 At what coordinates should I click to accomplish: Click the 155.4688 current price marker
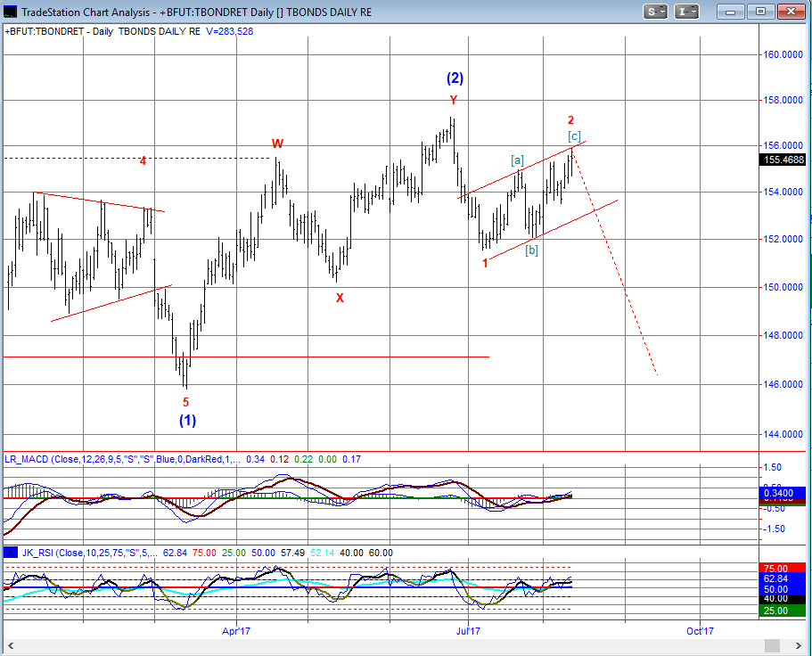784,160
